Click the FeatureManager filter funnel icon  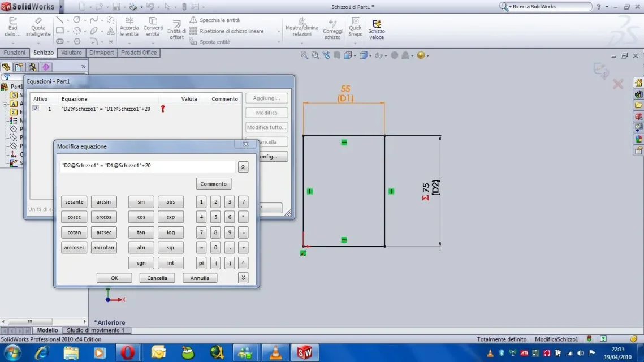click(7, 77)
